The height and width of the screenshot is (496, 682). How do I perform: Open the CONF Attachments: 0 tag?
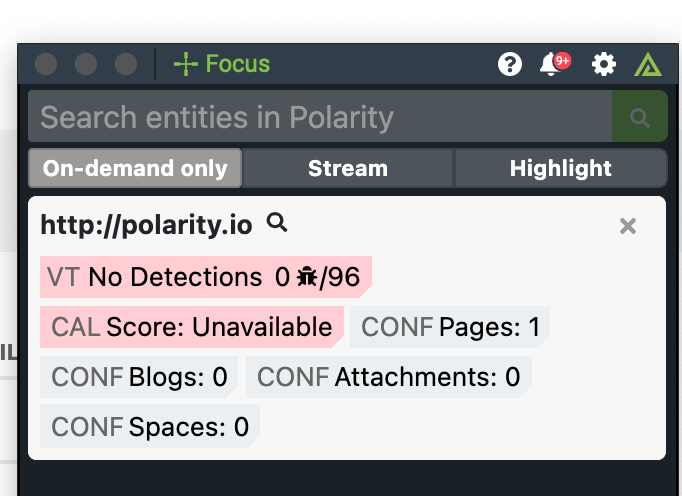389,377
